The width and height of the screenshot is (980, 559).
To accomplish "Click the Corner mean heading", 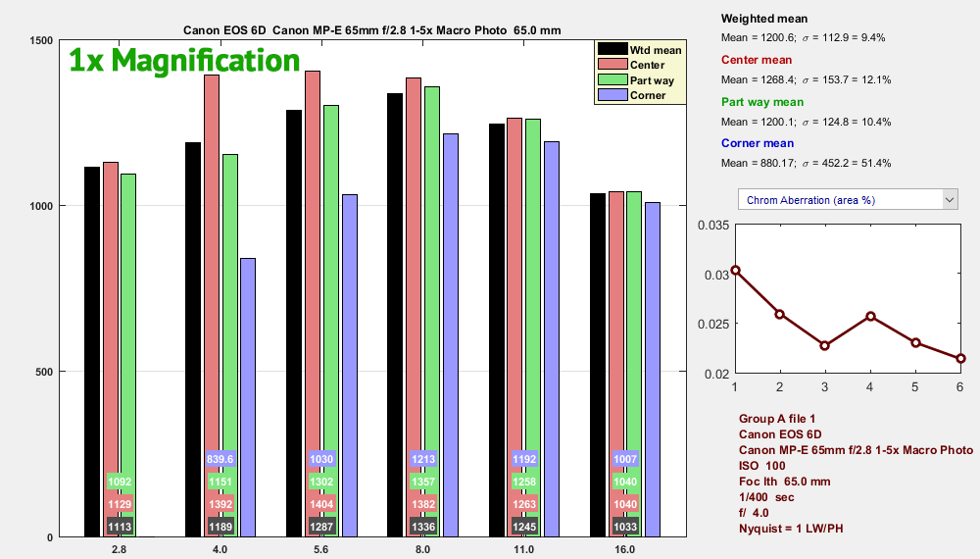I will point(757,143).
